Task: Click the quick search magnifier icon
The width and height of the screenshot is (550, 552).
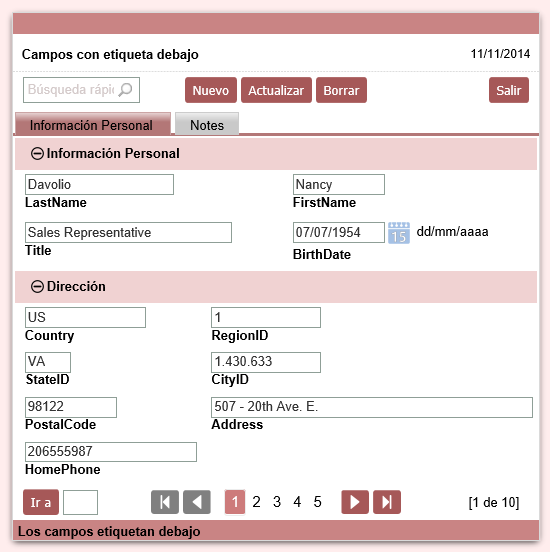Action: click(x=125, y=90)
